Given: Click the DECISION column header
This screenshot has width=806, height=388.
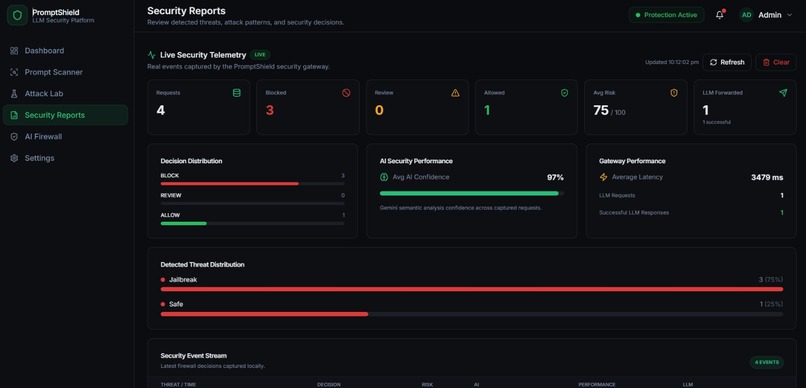Looking at the screenshot, I should pos(328,384).
